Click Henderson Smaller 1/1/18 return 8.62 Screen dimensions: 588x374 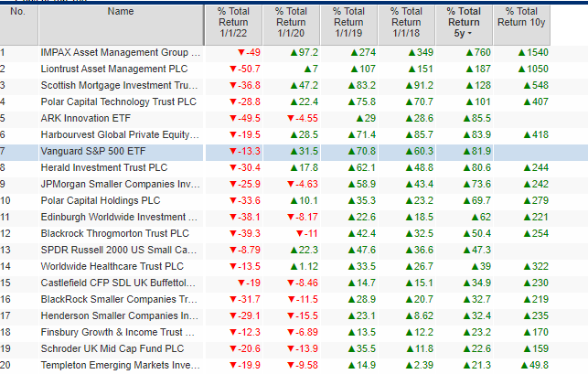pos(419,316)
